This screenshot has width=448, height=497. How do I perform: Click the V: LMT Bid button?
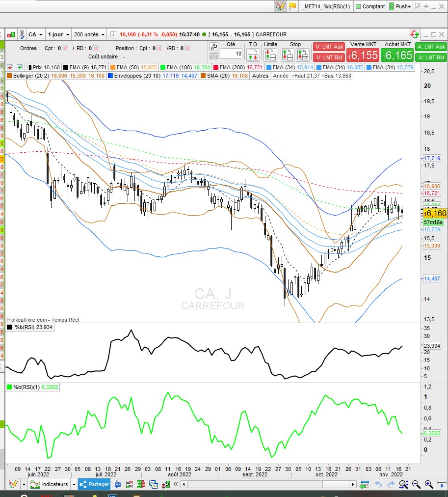tap(329, 57)
